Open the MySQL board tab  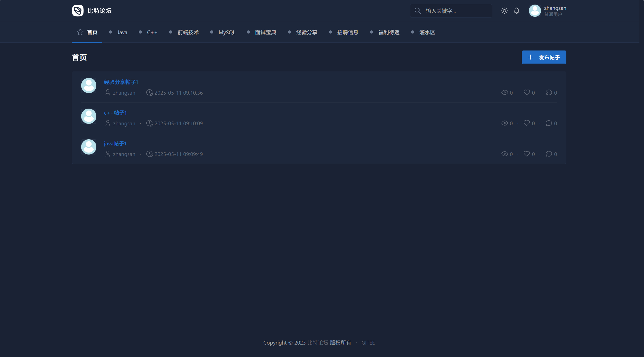coord(227,32)
